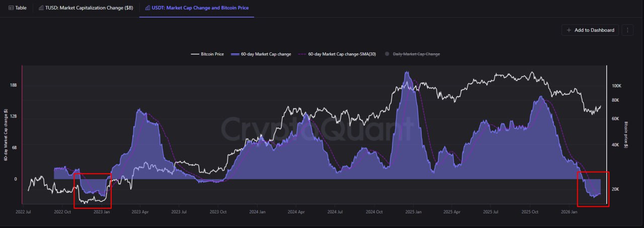Click the white line marker for Bitcoin Price
Viewport: 644px width, 228px height.
coord(194,54)
